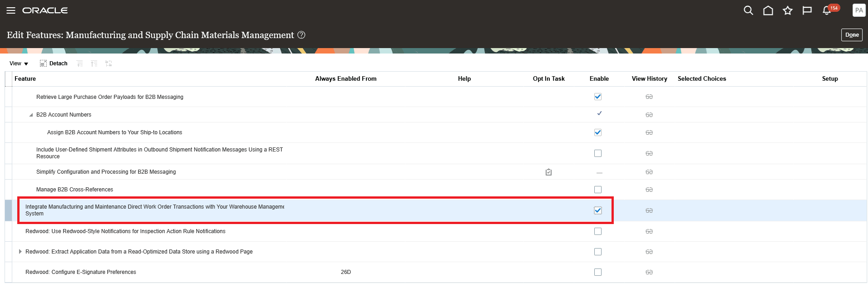868x288 pixels.
Task: Click row selector of highlighted Integrate Manufacturing row
Action: coord(8,210)
